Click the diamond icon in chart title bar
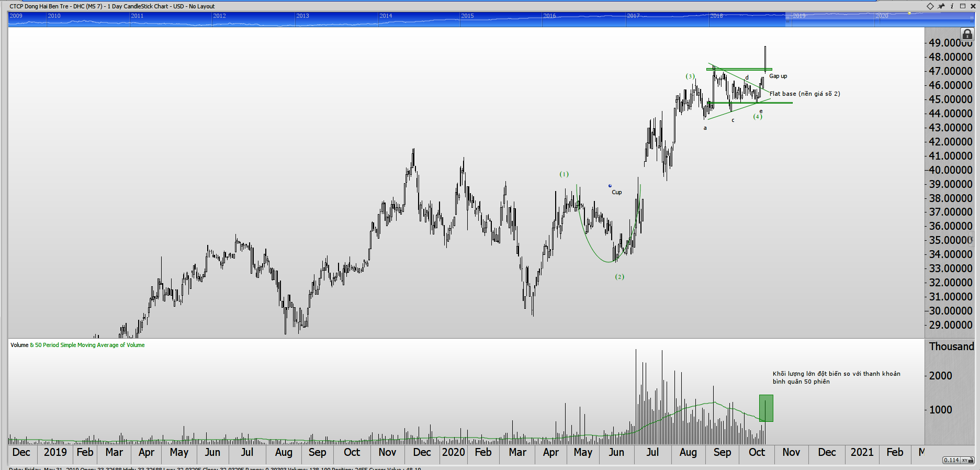The image size is (980, 470). tap(930, 6)
